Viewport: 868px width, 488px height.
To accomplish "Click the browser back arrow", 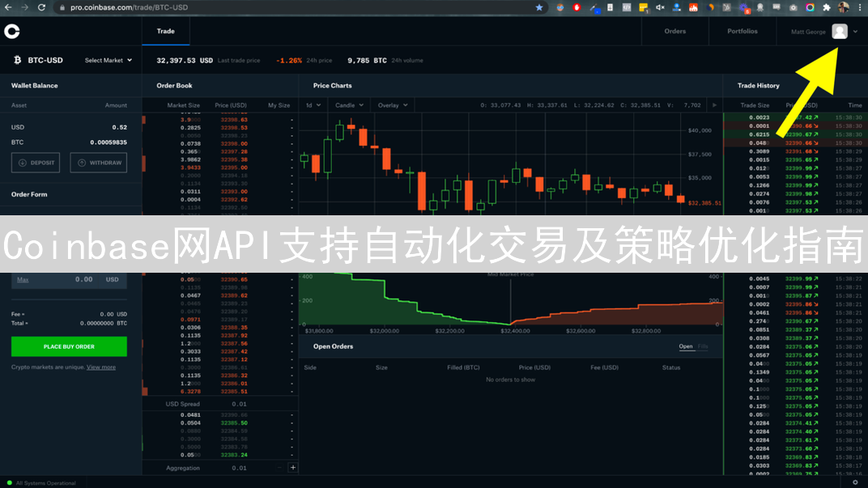I will [8, 7].
